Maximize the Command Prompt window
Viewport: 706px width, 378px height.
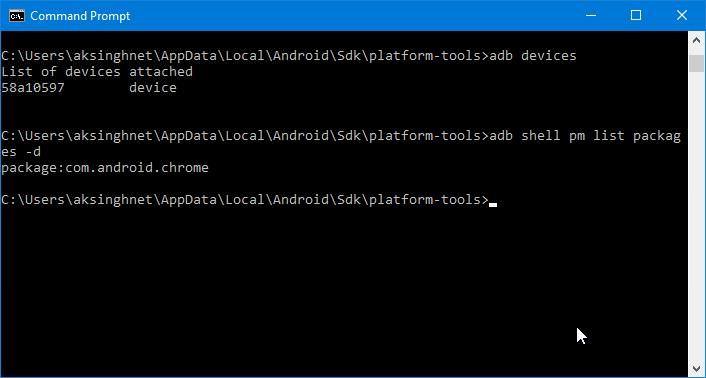coord(636,15)
